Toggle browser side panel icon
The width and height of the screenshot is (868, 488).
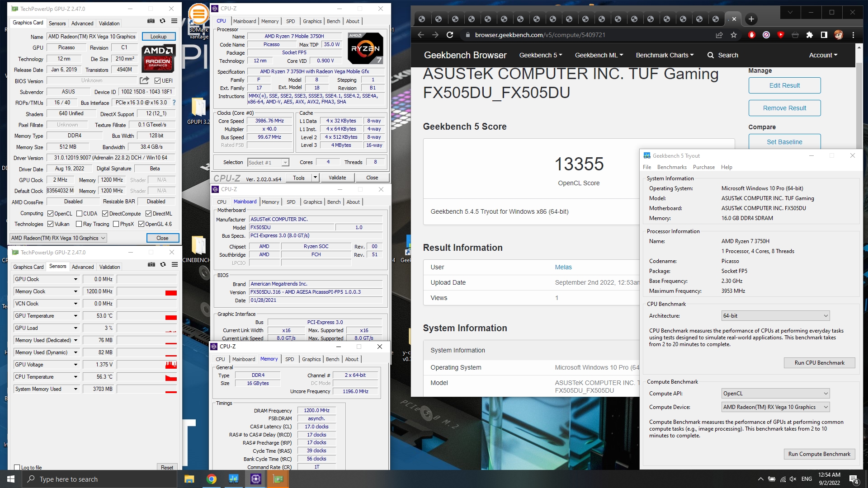824,35
